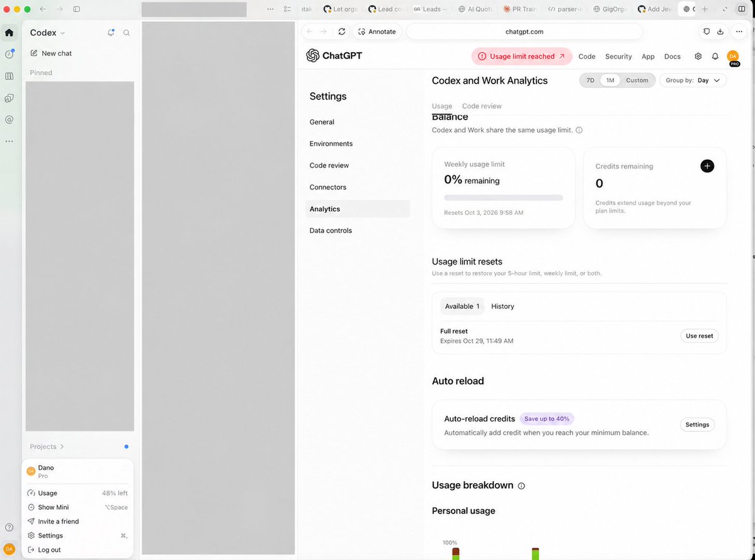Select the Custom time range
The image size is (755, 560).
pos(637,81)
